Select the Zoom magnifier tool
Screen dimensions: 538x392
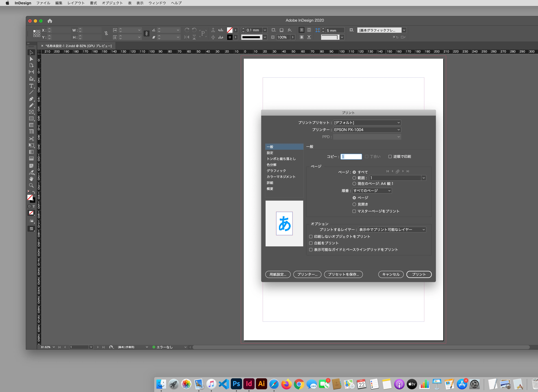[x=31, y=185]
